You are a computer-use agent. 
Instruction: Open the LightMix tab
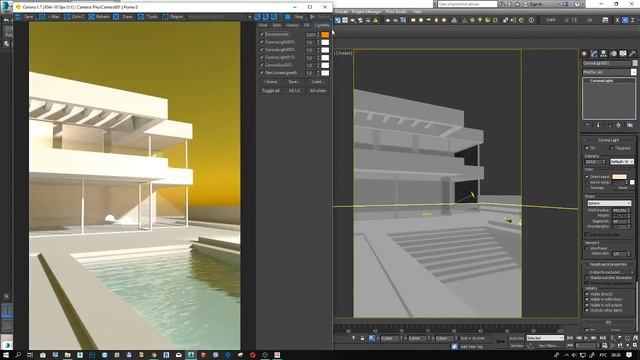322,25
